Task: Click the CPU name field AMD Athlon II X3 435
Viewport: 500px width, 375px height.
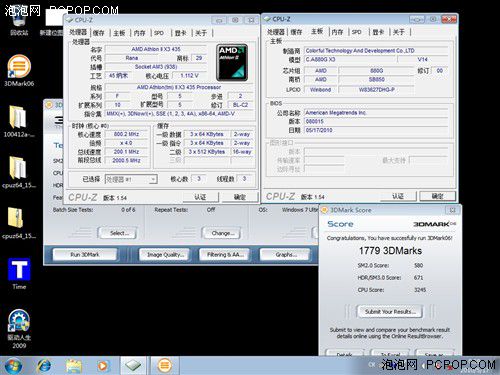Action: [156, 49]
